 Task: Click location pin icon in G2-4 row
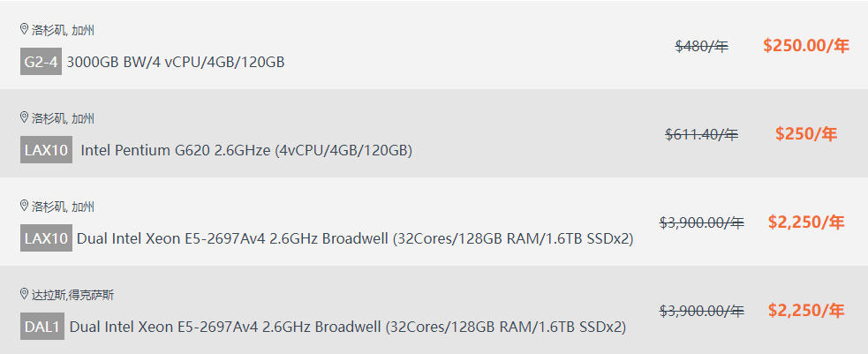(x=25, y=29)
